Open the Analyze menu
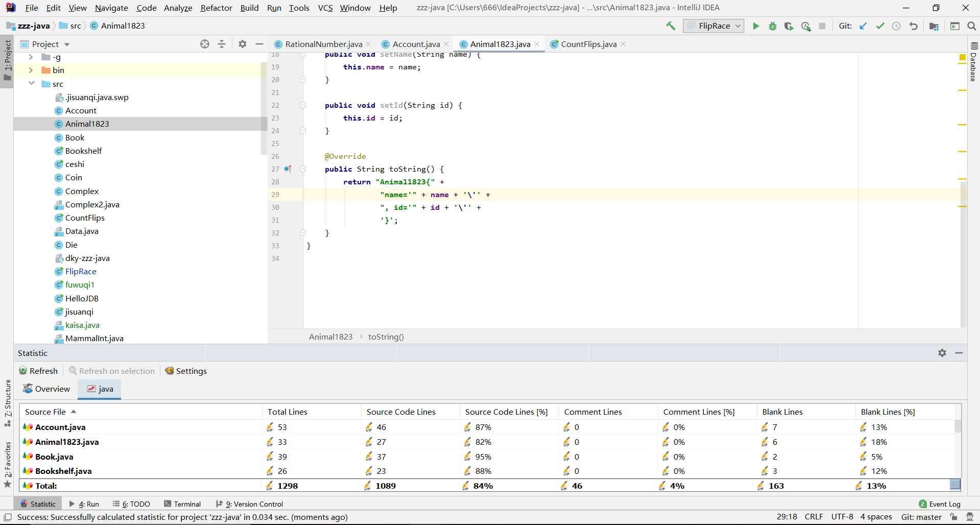Screen dimensions: 980x525 tap(178, 8)
